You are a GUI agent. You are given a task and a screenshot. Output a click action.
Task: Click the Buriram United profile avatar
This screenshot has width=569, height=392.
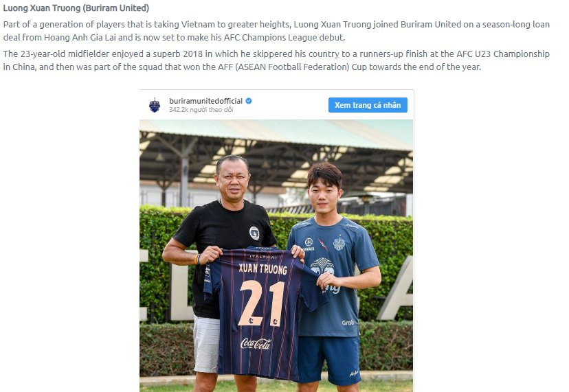[x=155, y=105]
